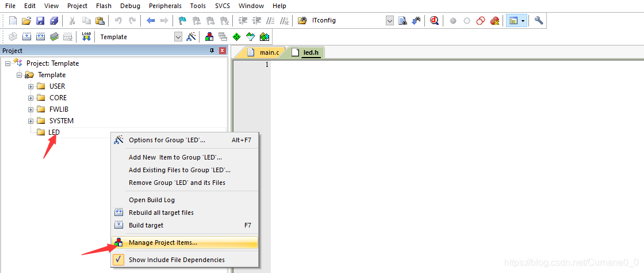Screen dimensions: 644x273
Task: Navigate forwards with the right arrow
Action: pos(164,21)
